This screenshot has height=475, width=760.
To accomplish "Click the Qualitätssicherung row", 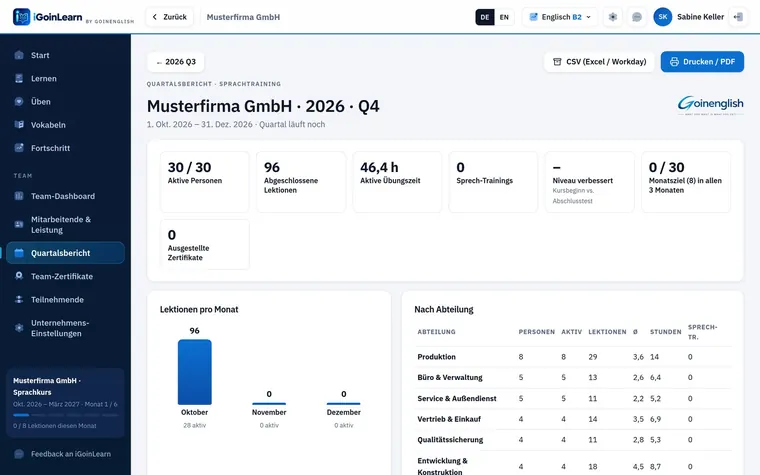I will (x=573, y=440).
